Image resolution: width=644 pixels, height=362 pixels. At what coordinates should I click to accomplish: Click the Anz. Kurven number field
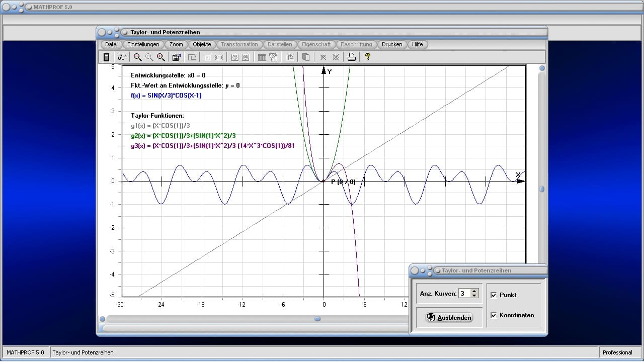tap(465, 293)
